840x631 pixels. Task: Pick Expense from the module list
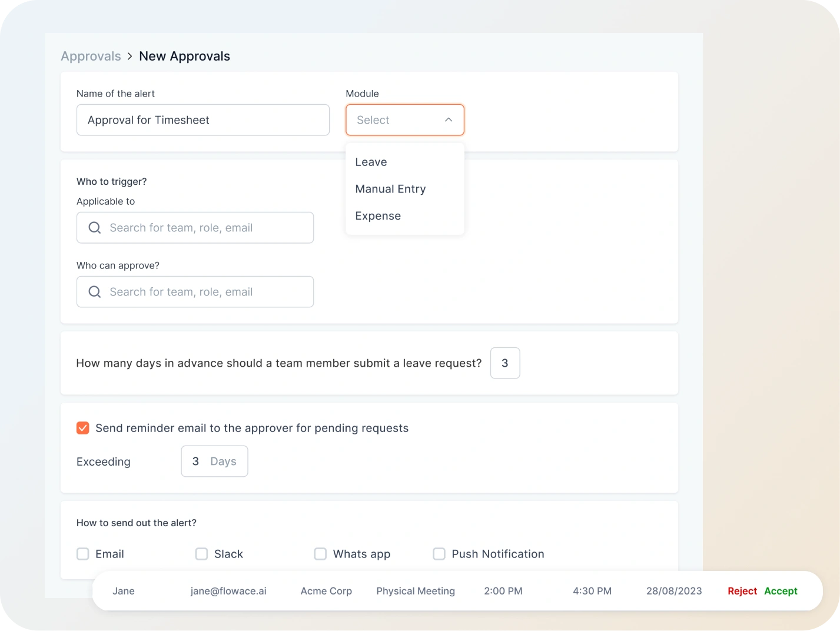tap(378, 216)
